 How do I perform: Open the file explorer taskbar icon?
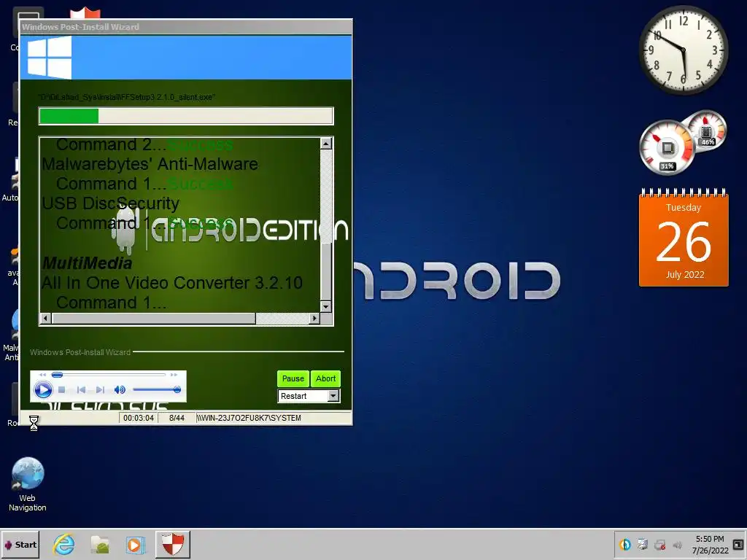click(100, 545)
